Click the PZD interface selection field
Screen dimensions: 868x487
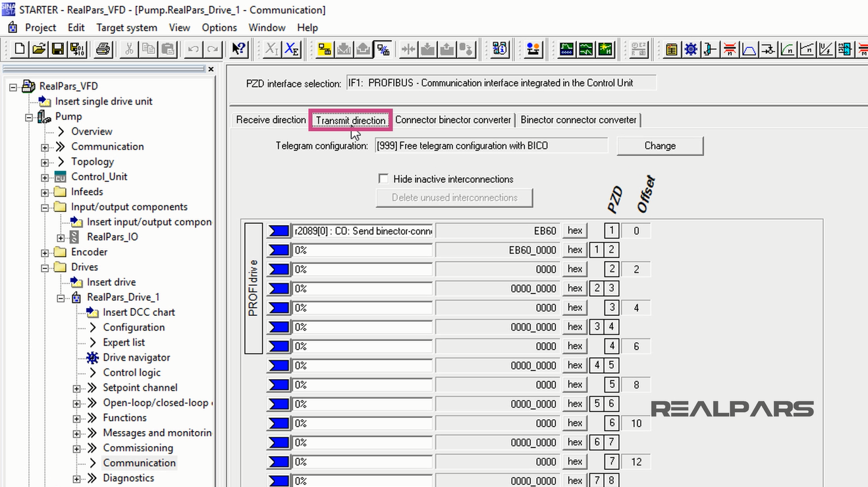501,83
